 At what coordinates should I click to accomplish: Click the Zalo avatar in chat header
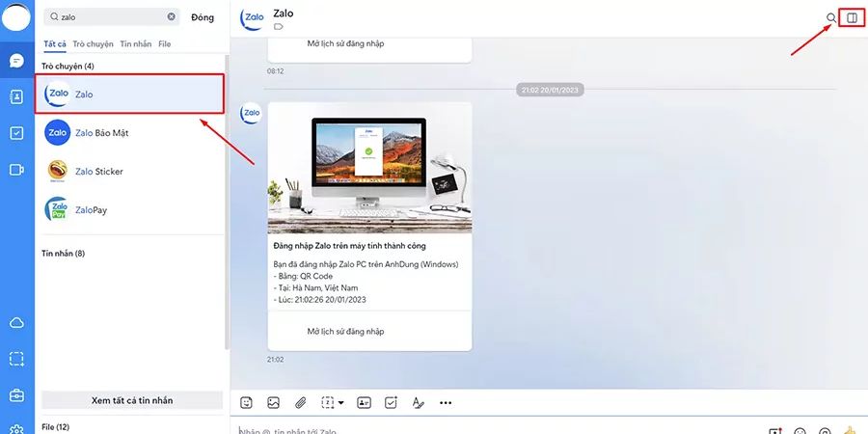click(x=252, y=19)
